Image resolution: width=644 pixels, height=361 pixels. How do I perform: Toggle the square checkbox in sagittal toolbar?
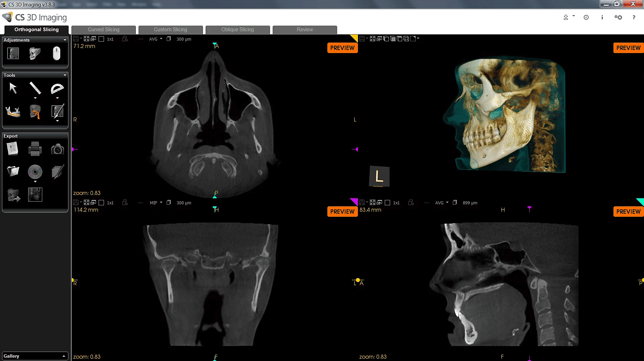click(387, 203)
